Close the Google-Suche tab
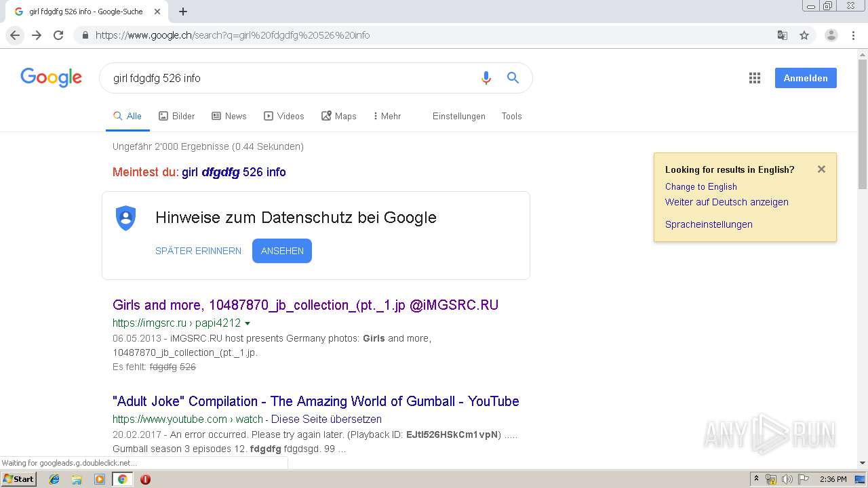Image resolution: width=868 pixels, height=488 pixels. point(157,12)
